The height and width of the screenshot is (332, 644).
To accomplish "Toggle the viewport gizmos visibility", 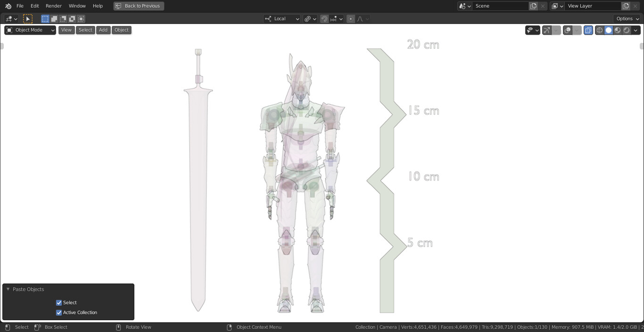I will 546,30.
